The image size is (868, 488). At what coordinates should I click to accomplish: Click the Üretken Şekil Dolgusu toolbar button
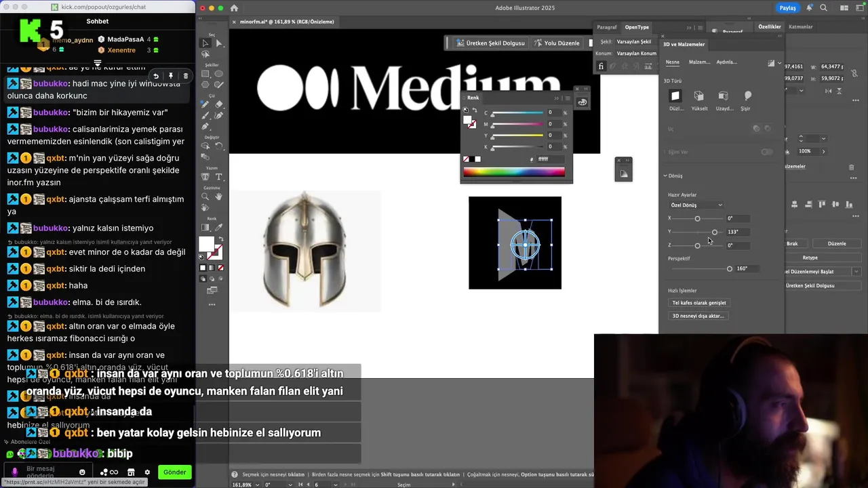(x=490, y=43)
